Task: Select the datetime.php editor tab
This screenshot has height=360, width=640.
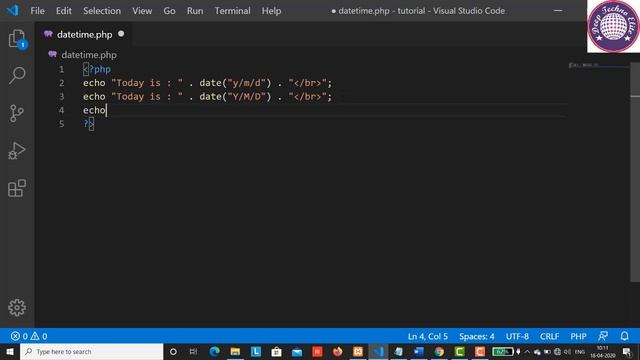Action: coord(83,34)
